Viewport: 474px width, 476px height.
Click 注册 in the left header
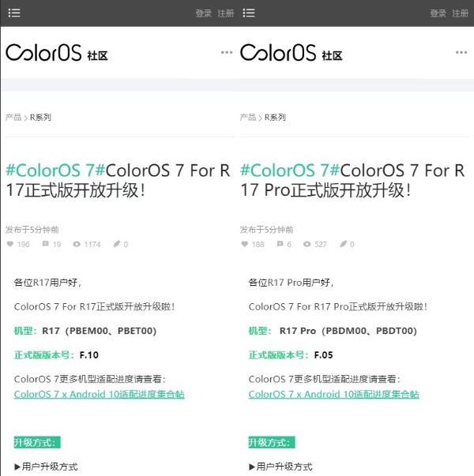pyautogui.click(x=225, y=13)
